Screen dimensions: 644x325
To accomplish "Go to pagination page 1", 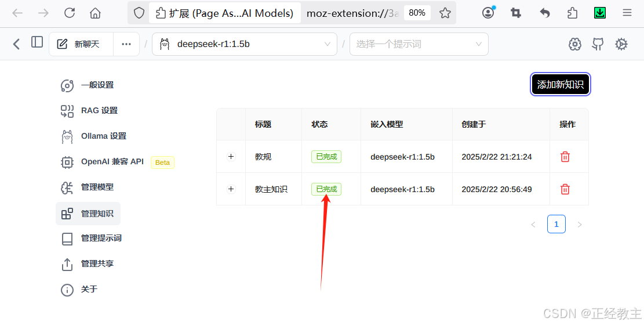I will pyautogui.click(x=556, y=224).
